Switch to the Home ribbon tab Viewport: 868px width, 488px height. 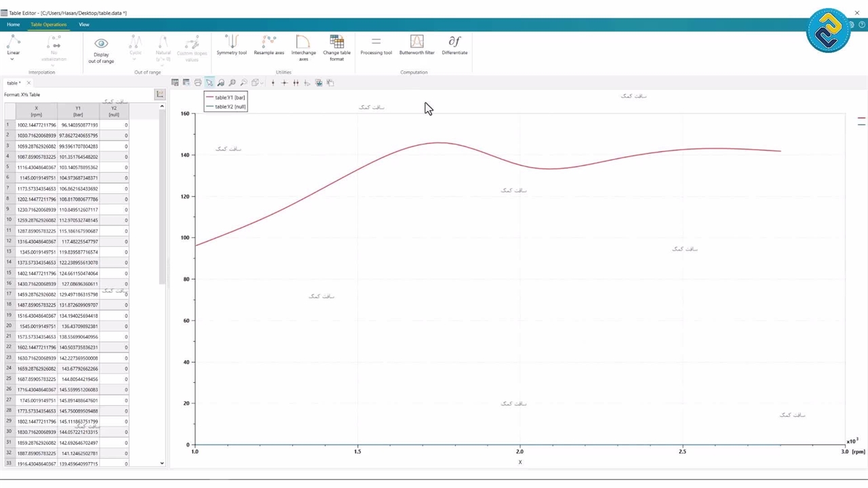coord(13,24)
